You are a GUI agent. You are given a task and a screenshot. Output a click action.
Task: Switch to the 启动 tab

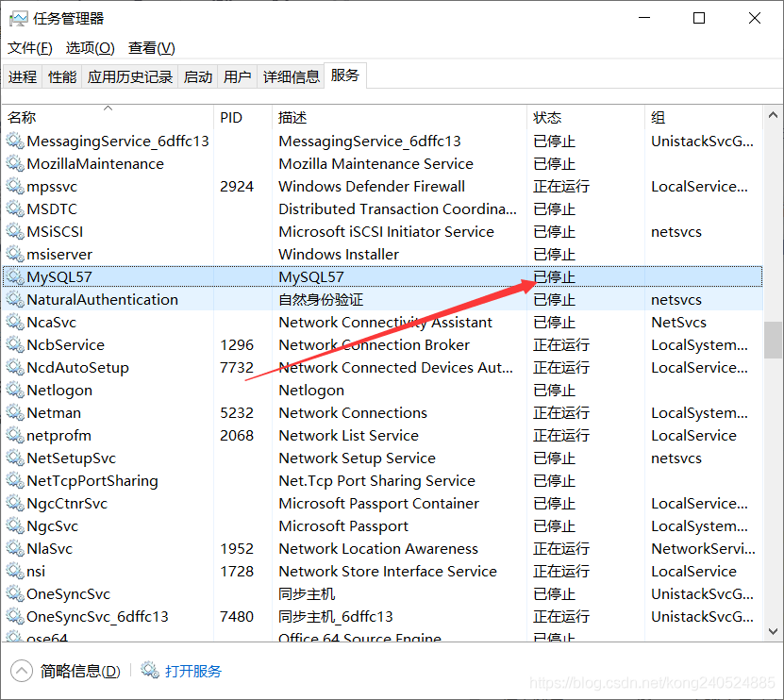198,77
